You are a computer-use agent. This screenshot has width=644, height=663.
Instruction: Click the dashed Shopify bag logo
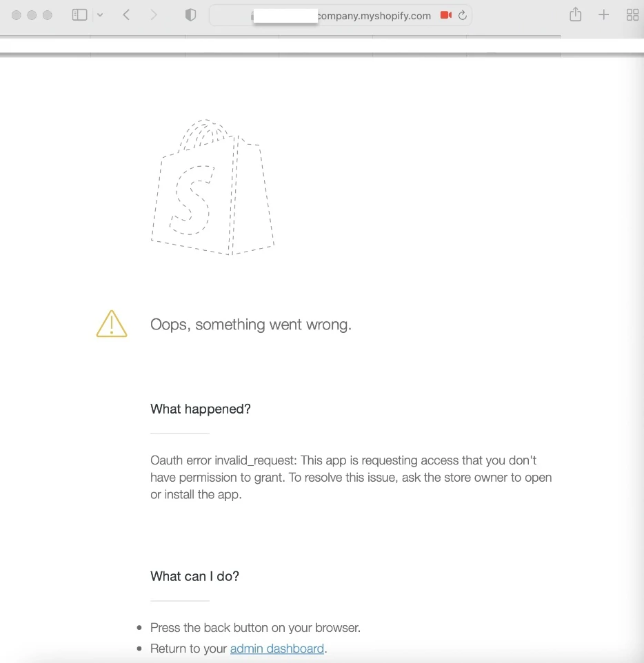coord(212,187)
